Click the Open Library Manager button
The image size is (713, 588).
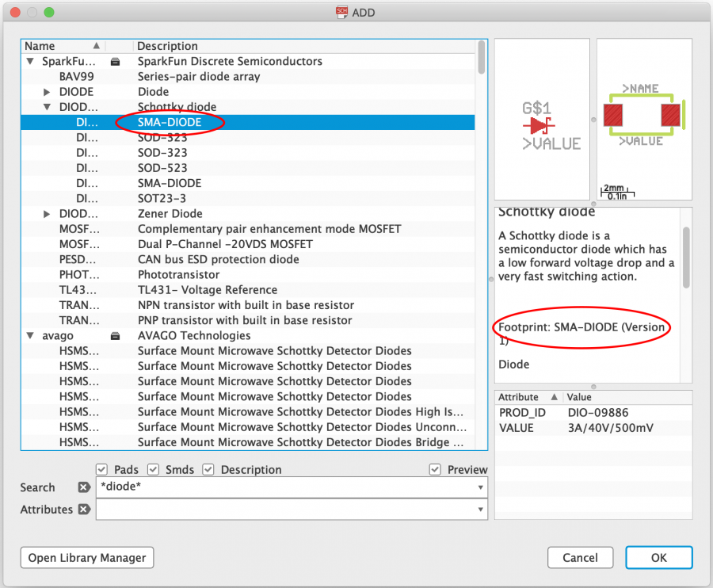point(87,558)
